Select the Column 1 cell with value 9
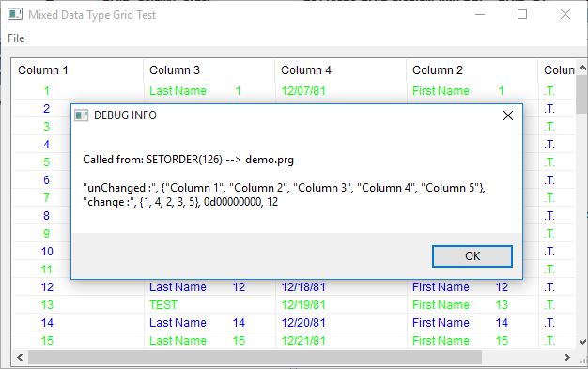The width and height of the screenshot is (588, 369). tap(47, 233)
